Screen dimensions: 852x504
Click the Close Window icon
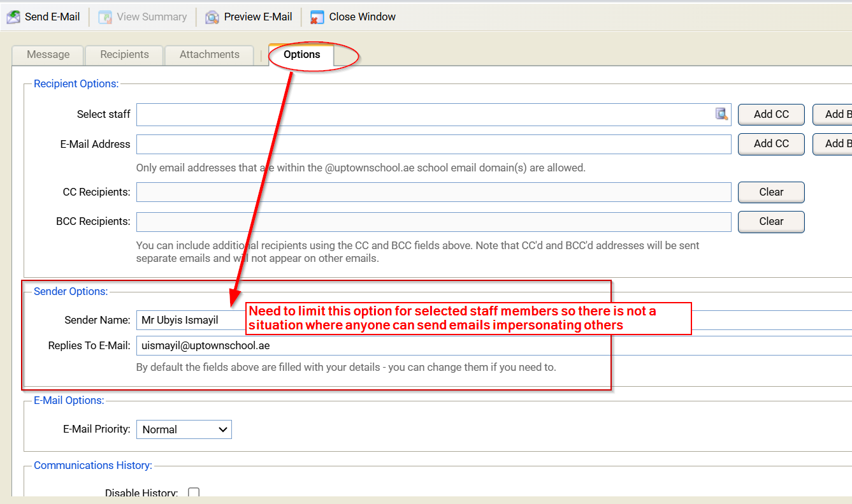pos(317,17)
